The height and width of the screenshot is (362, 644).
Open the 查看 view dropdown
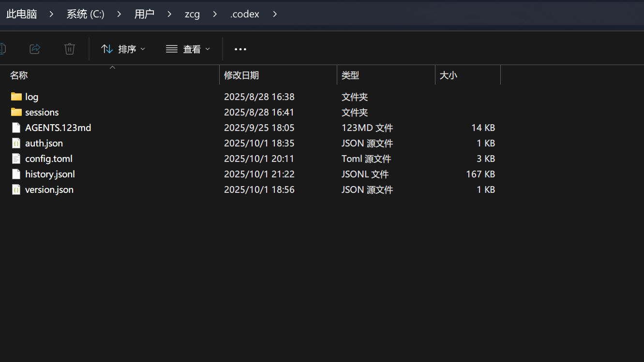point(188,49)
